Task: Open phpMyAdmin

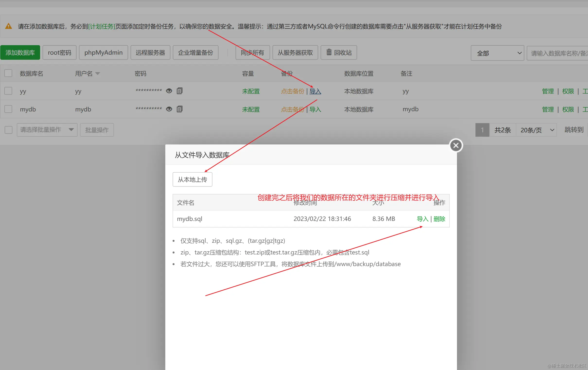Action: [103, 52]
